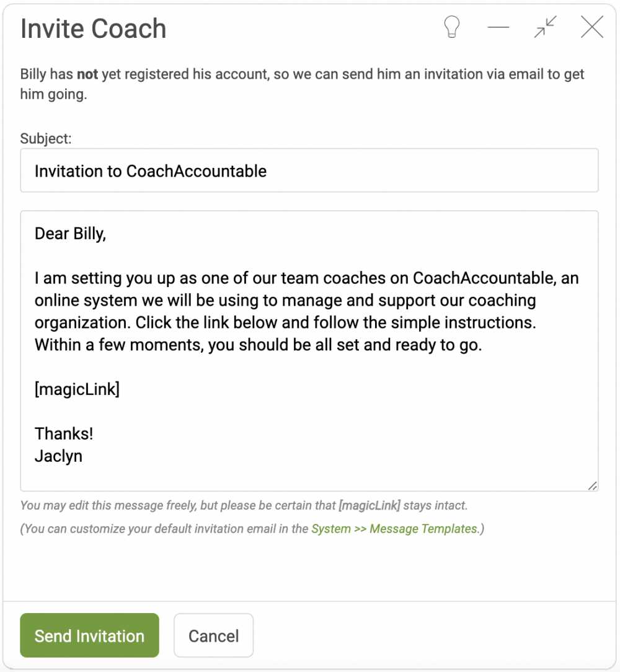Click the lightbulb tips icon
The image size is (620, 672).
point(451,27)
